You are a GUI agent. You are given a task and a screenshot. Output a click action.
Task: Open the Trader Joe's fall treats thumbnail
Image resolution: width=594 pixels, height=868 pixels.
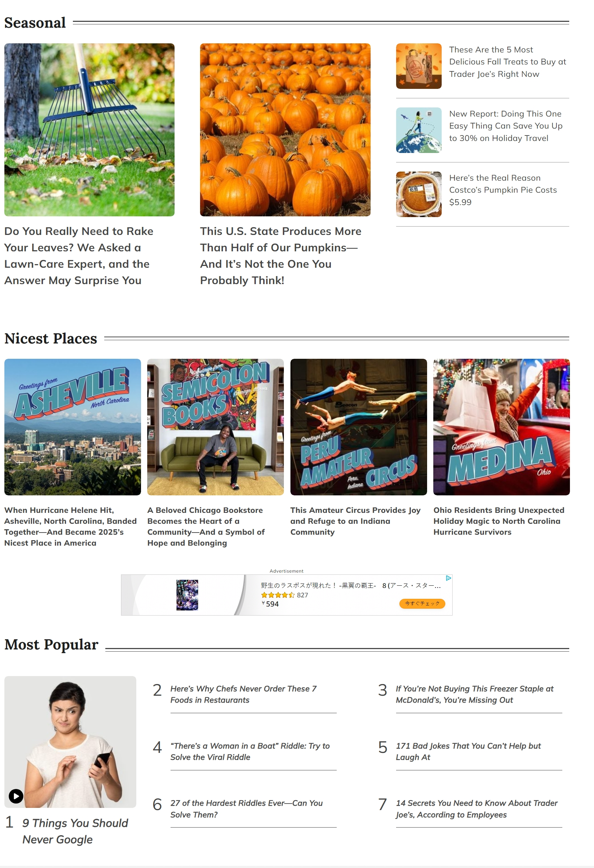coord(418,66)
